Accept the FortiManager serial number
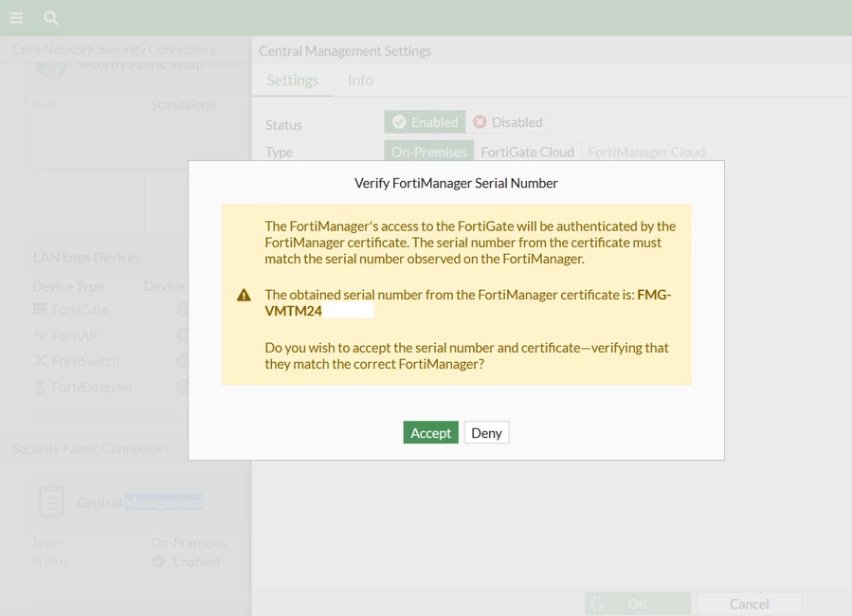Viewport: 852px width, 616px height. 430,432
